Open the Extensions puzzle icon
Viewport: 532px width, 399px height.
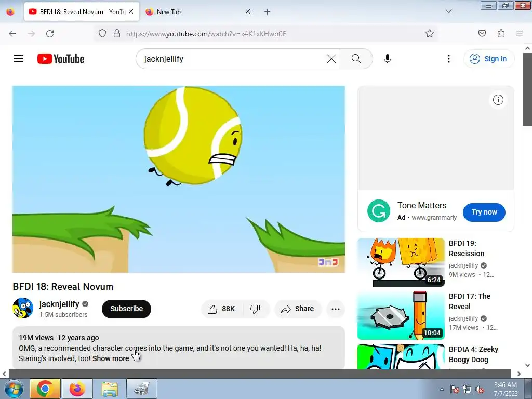click(501, 33)
